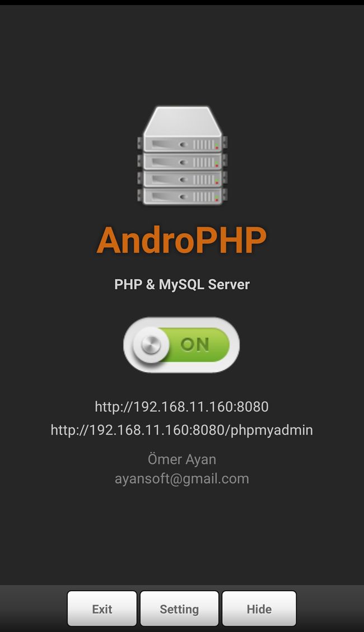Open the phpmyadmin URL link
This screenshot has height=632, width=364.
click(x=181, y=430)
